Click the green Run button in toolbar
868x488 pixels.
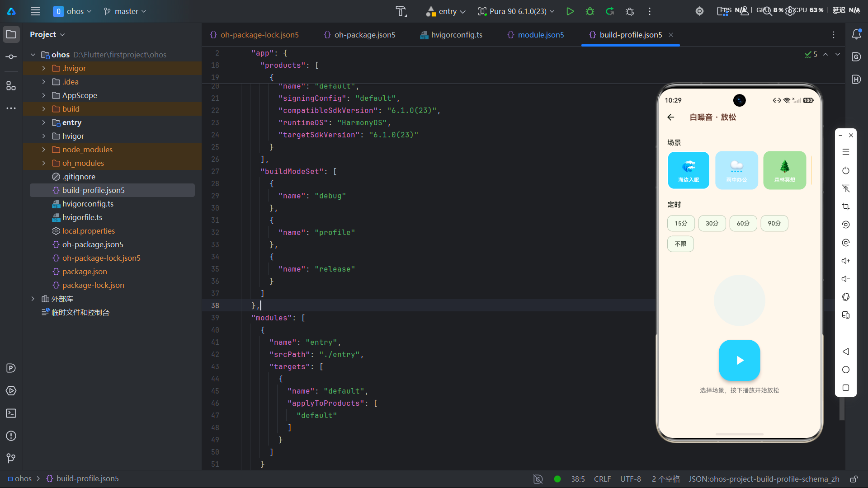pos(570,11)
